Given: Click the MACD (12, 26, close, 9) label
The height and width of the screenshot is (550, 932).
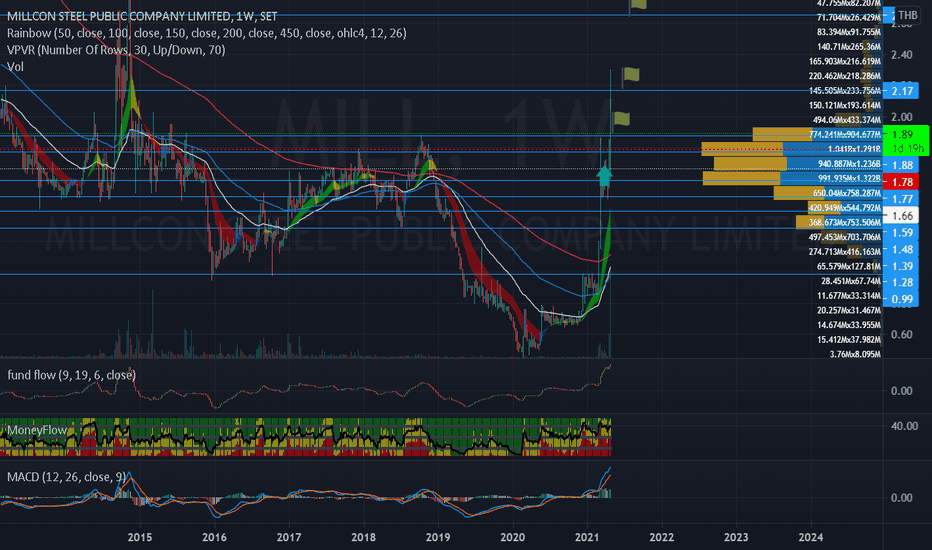Looking at the screenshot, I should (67, 477).
